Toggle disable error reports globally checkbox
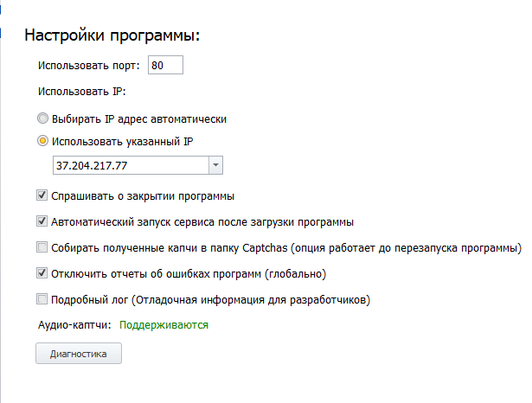The height and width of the screenshot is (403, 532). click(42, 273)
